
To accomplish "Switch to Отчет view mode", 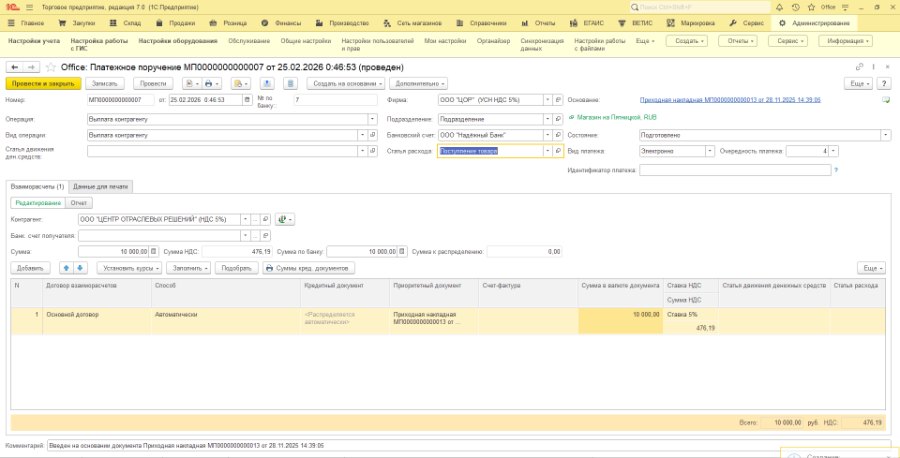I will (79, 203).
